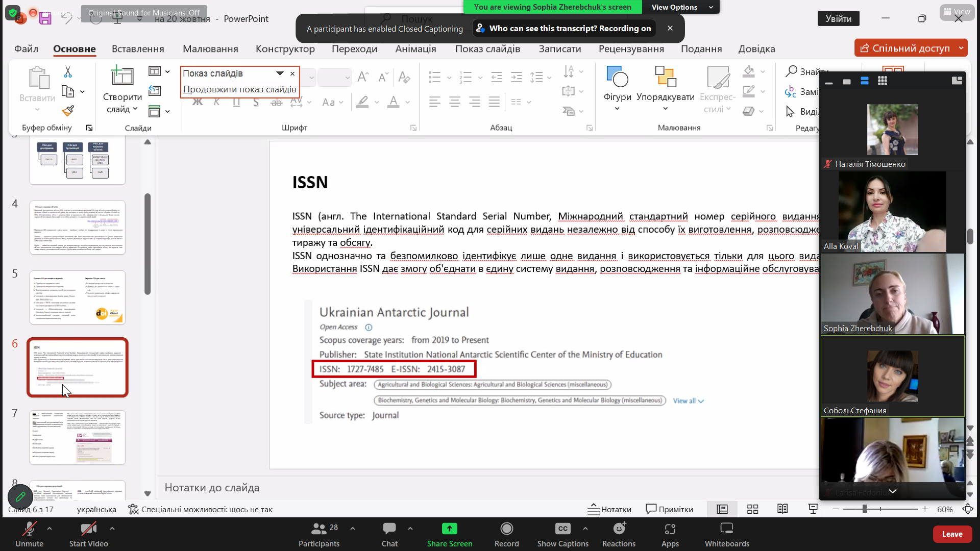Click the Format Painter brush icon
Screen dimensions: 980x551
(x=68, y=111)
